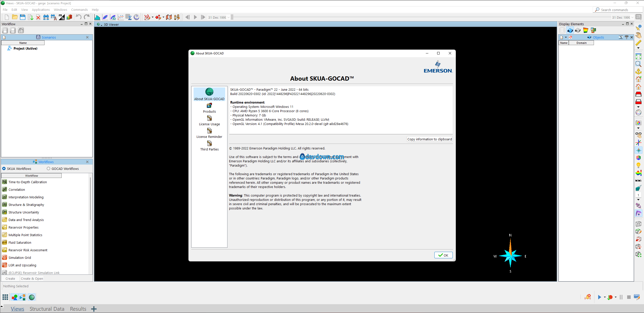Open the License Reminder section
Image resolution: width=644 pixels, height=313 pixels.
[209, 133]
